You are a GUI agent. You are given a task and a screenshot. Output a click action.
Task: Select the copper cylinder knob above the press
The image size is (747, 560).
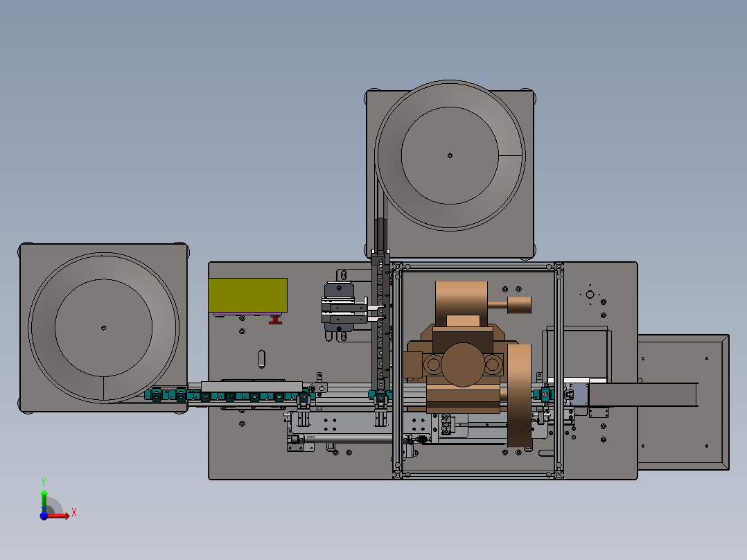(x=519, y=305)
